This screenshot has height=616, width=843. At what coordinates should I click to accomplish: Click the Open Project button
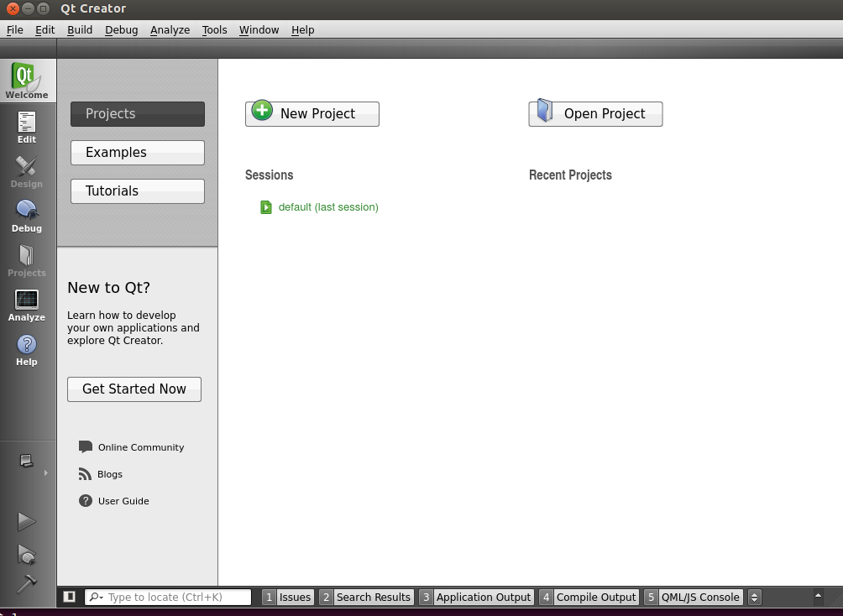(595, 114)
